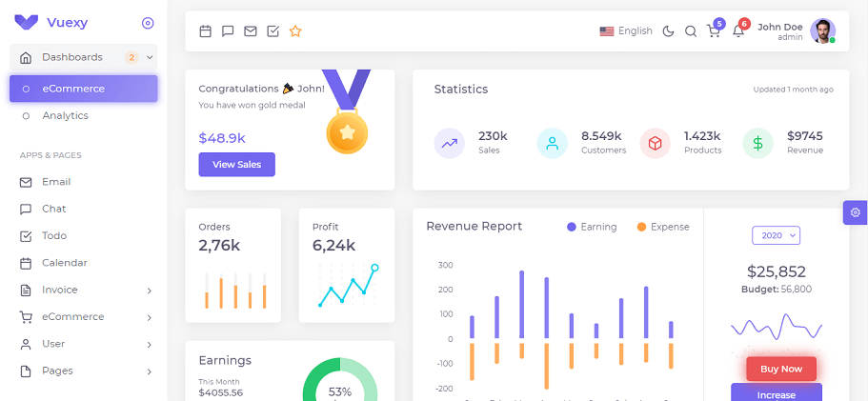Open the email shortcut in navbar

coord(251,31)
